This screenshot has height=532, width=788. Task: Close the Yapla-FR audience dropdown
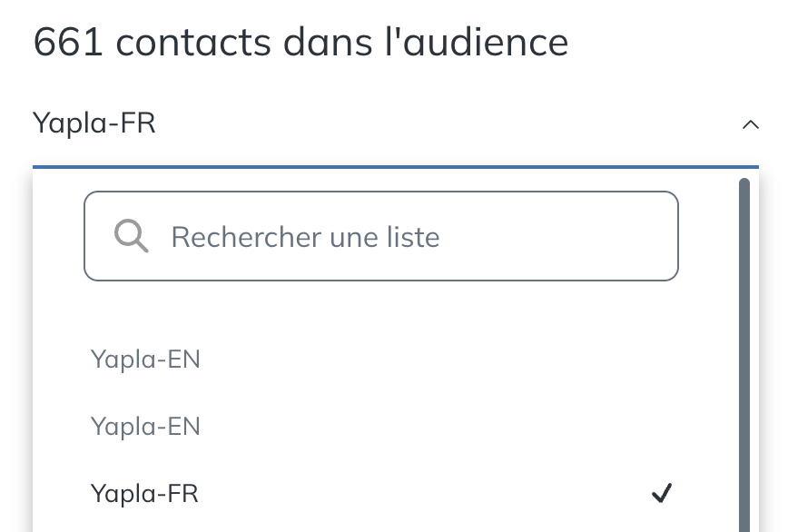tap(750, 124)
